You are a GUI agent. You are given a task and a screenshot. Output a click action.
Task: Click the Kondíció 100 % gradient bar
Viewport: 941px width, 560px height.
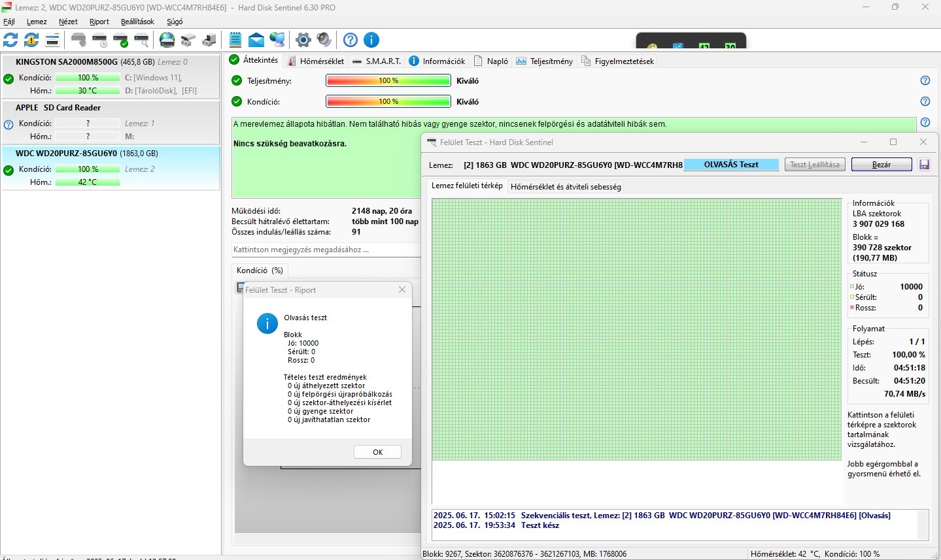tap(388, 101)
